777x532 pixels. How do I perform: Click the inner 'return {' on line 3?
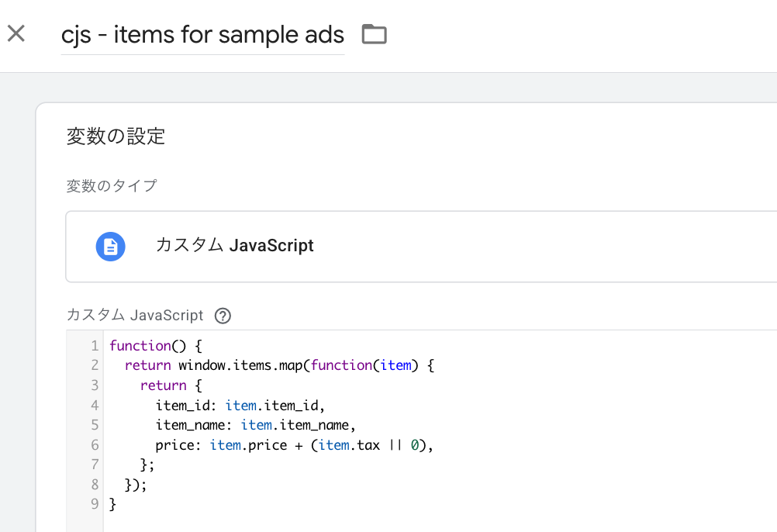[x=171, y=385]
